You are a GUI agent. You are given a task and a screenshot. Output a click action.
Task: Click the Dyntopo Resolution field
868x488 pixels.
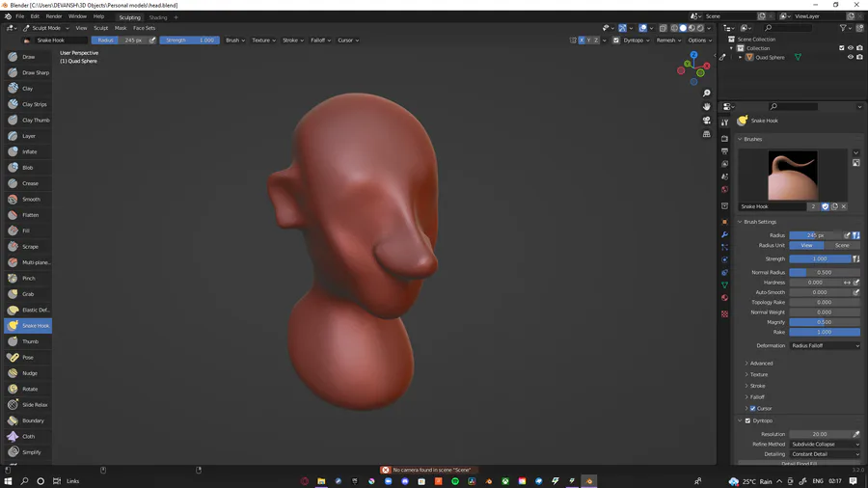tap(820, 434)
